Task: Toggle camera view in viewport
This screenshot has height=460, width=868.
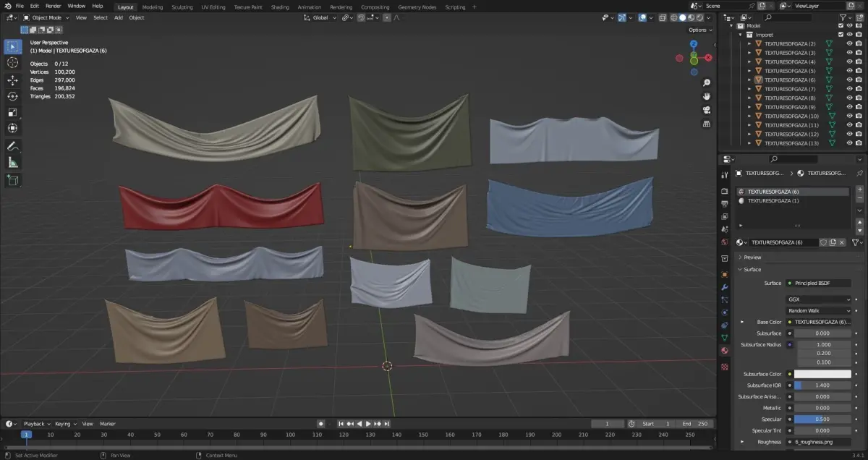Action: pos(706,110)
